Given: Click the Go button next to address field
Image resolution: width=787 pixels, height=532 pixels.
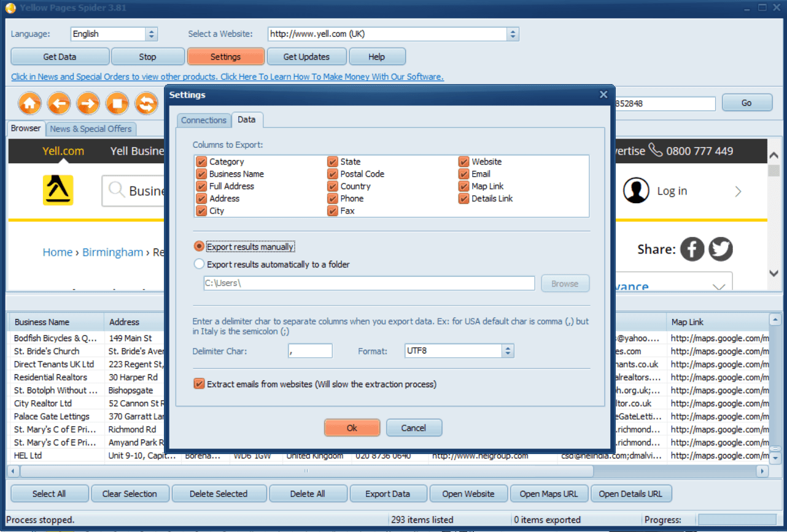Looking at the screenshot, I should 746,102.
